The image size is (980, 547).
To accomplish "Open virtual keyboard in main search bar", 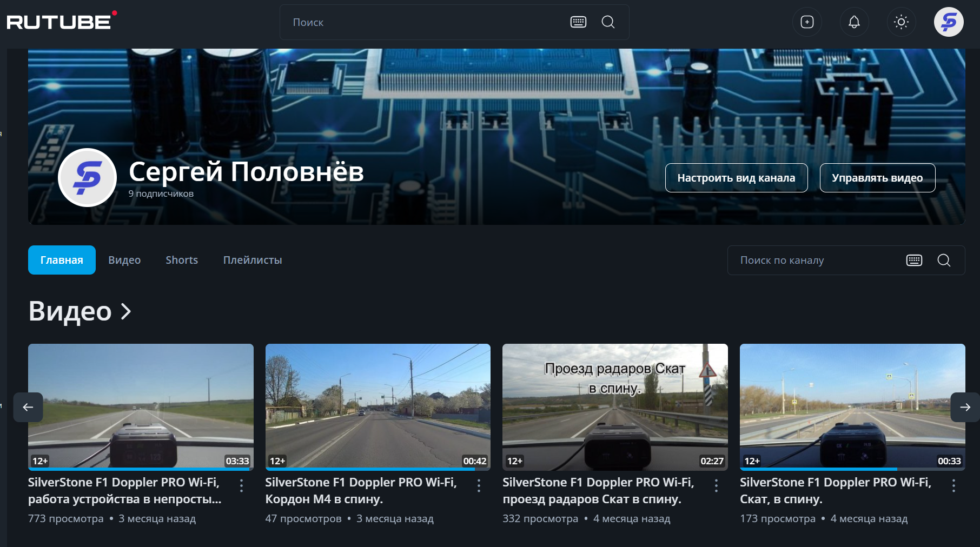I will pyautogui.click(x=578, y=22).
